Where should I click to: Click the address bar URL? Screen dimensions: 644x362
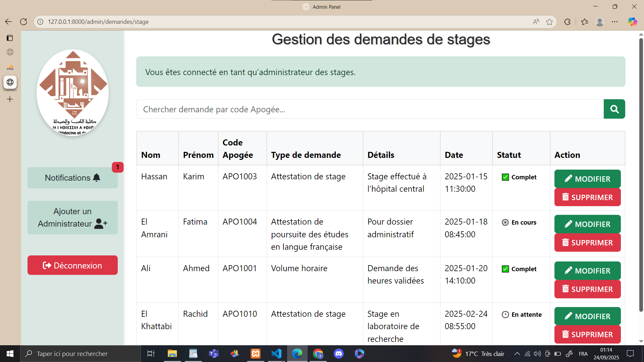[98, 22]
